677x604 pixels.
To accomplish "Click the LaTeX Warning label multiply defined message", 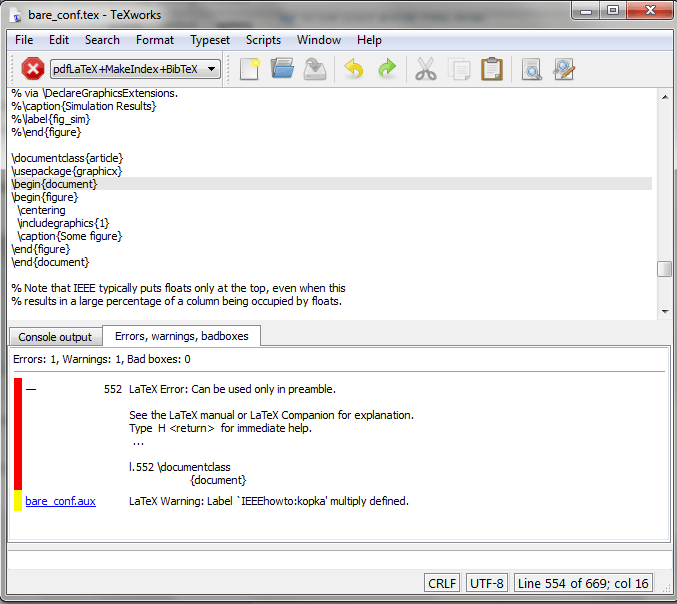I will (x=269, y=501).
